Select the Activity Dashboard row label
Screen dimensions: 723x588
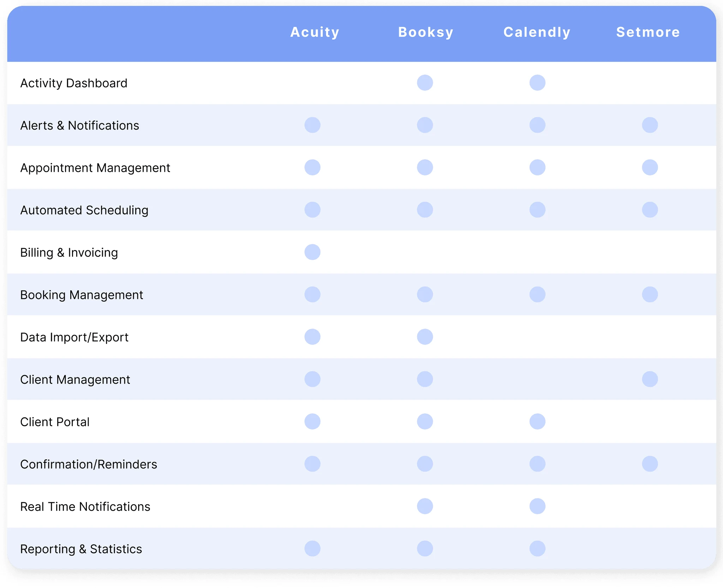[x=74, y=83]
